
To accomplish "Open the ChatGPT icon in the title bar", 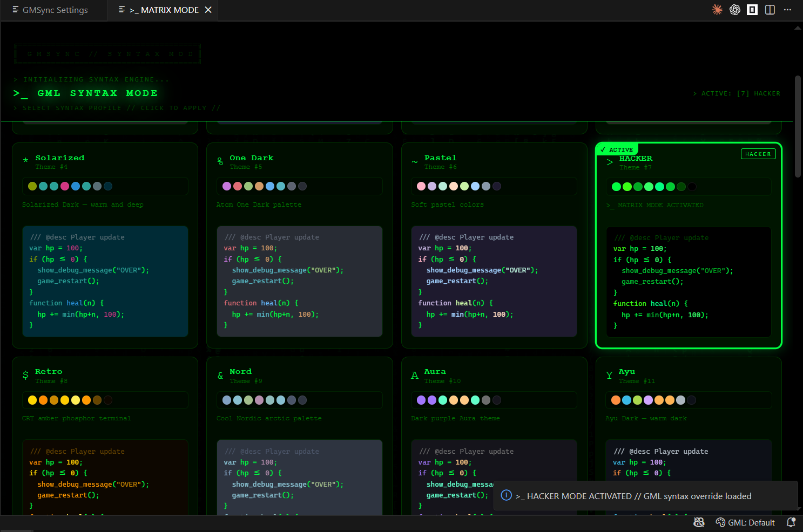I will click(734, 10).
